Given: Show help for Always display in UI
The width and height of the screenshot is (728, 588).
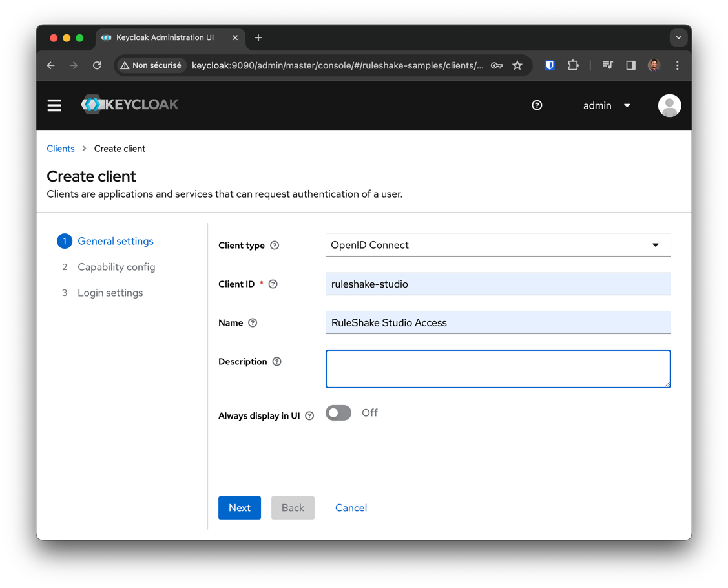Looking at the screenshot, I should click(x=309, y=416).
